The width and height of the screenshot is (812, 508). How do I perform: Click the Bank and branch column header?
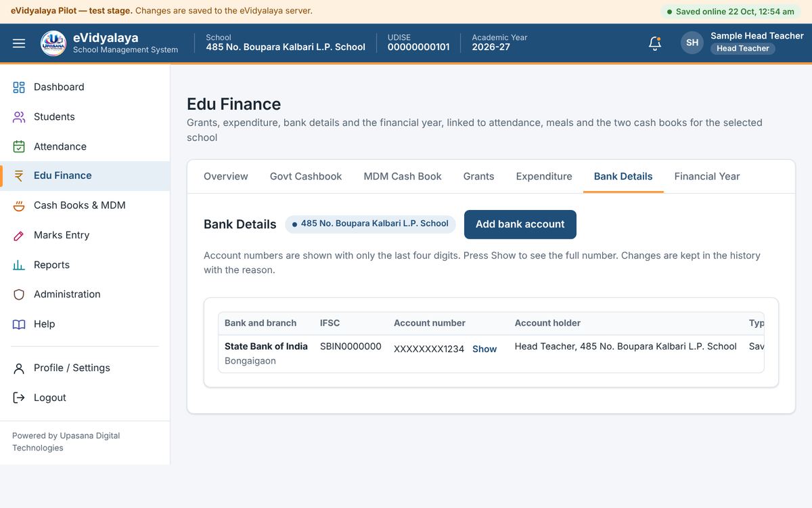click(x=261, y=323)
